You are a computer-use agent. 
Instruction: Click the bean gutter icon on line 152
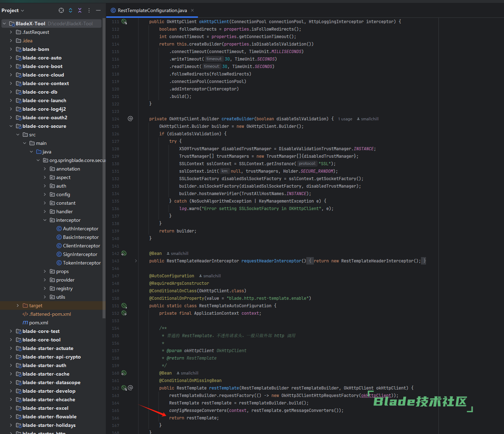coord(124,313)
